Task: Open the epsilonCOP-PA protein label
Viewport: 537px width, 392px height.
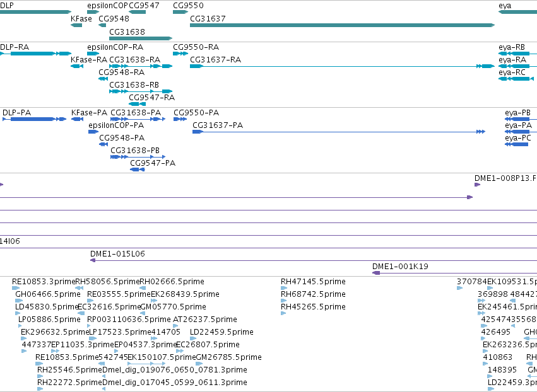Action: (x=116, y=125)
